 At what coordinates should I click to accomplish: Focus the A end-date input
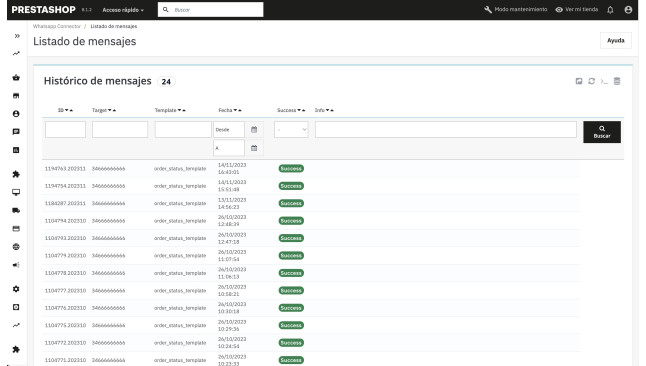(229, 148)
